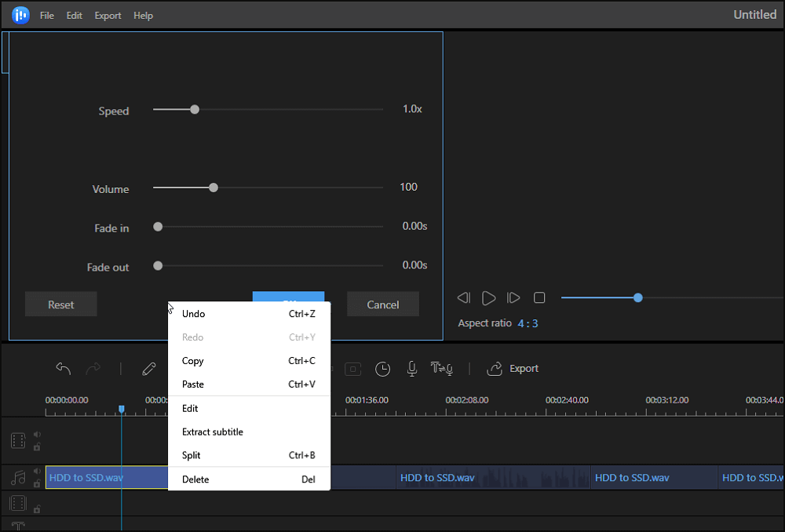Click the text-to-speech conversion icon

click(440, 369)
